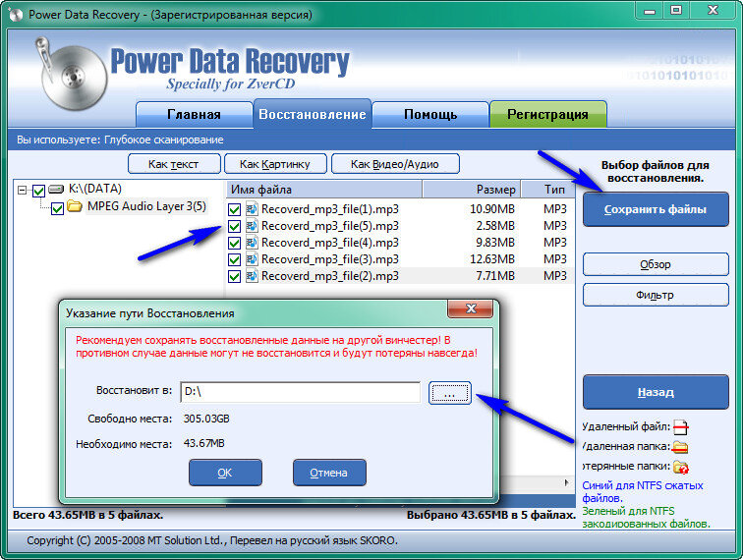Click the Восстановит в path field

301,392
